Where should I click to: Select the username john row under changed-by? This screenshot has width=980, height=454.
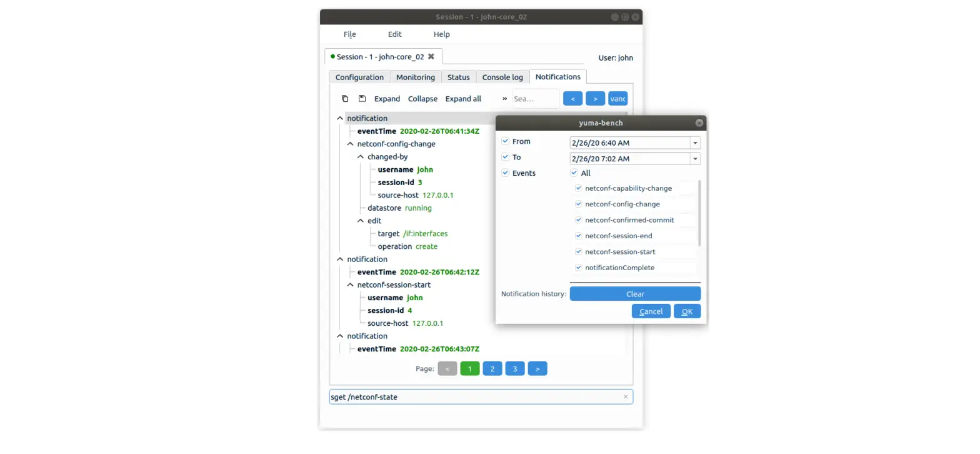pyautogui.click(x=406, y=169)
